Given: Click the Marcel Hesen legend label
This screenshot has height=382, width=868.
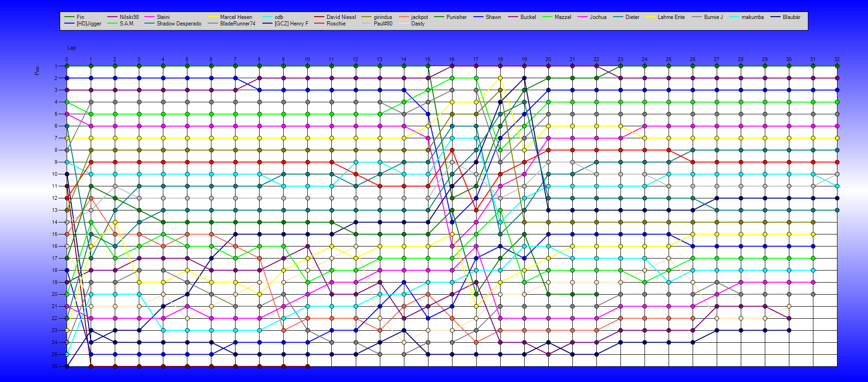Looking at the screenshot, I should coord(236,17).
